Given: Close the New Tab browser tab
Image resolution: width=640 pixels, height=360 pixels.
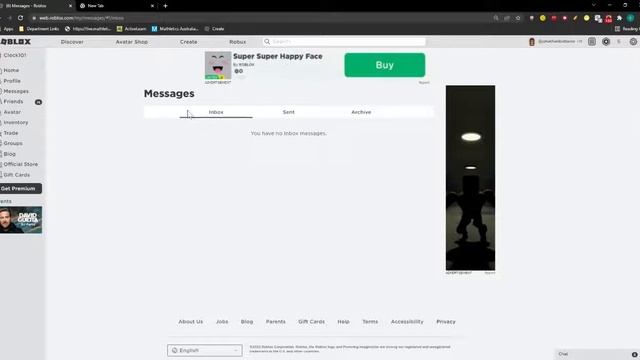Looking at the screenshot, I should 152,6.
